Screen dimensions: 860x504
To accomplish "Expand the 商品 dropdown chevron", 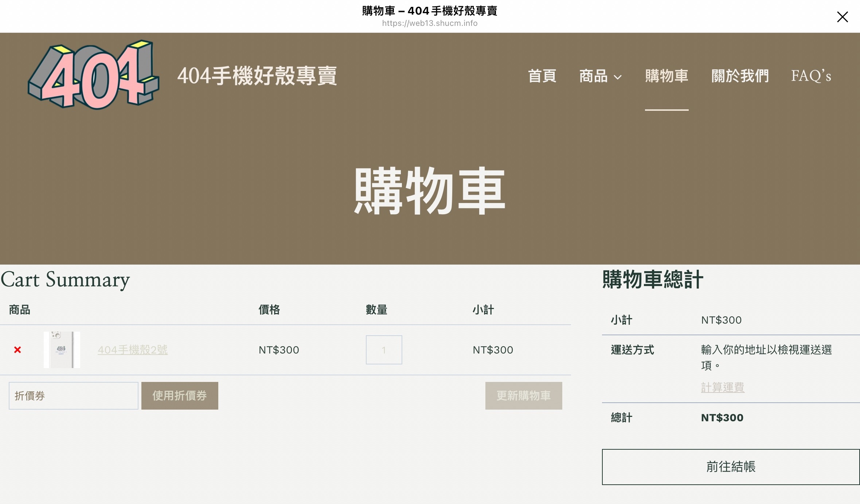I will pos(618,77).
